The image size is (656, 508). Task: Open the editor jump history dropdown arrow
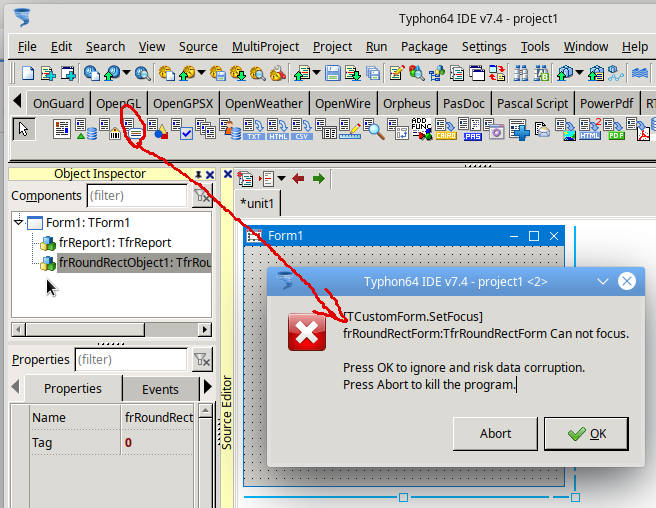282,179
